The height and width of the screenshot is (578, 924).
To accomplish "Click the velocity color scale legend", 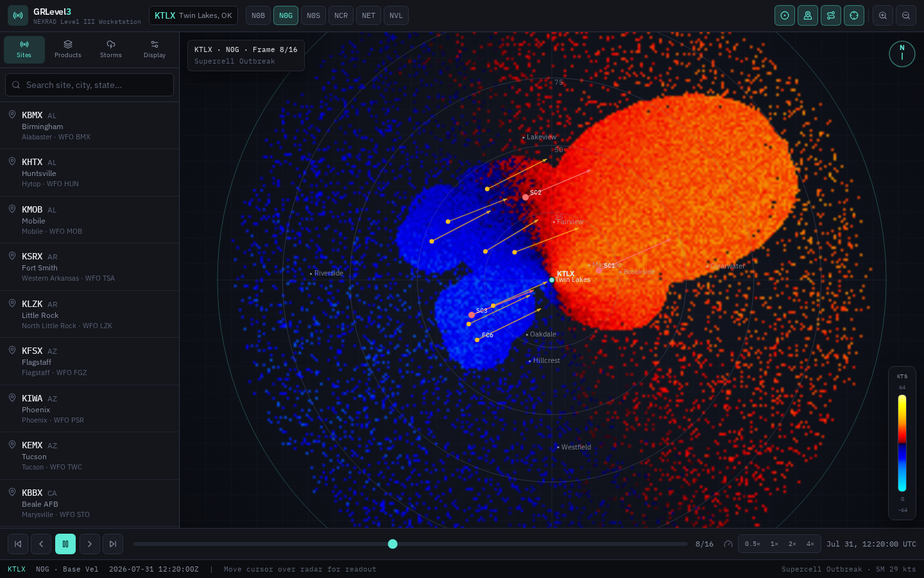I will (x=902, y=443).
